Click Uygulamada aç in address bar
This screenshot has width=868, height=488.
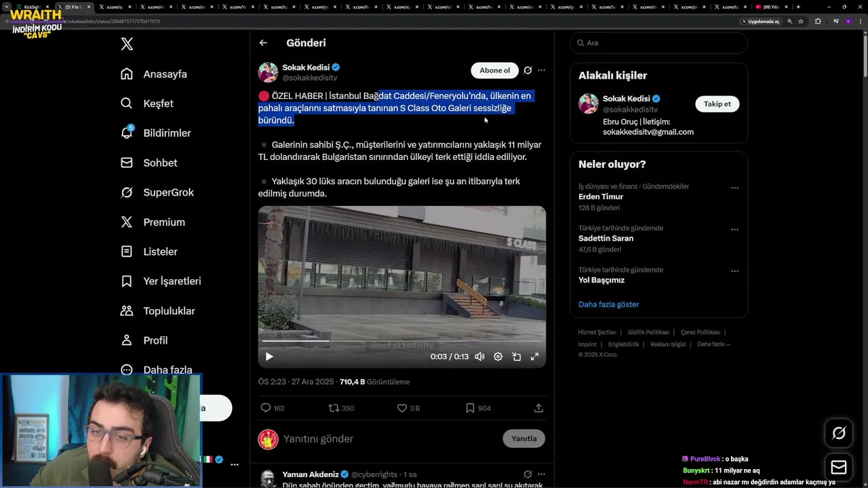pos(760,21)
